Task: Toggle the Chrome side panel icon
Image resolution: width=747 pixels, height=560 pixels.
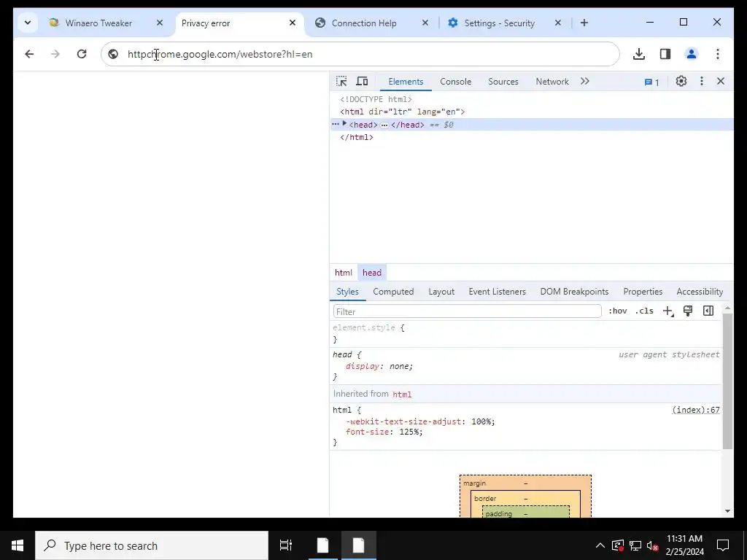Action: [x=665, y=54]
